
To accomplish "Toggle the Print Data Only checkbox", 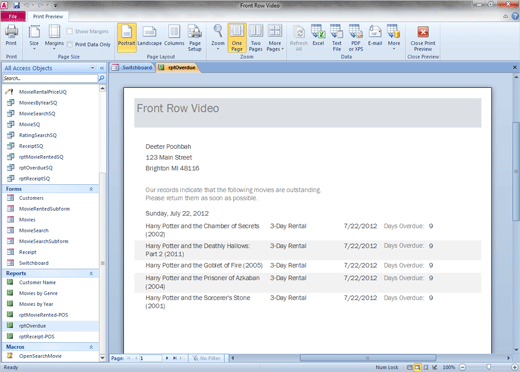I will (x=69, y=44).
